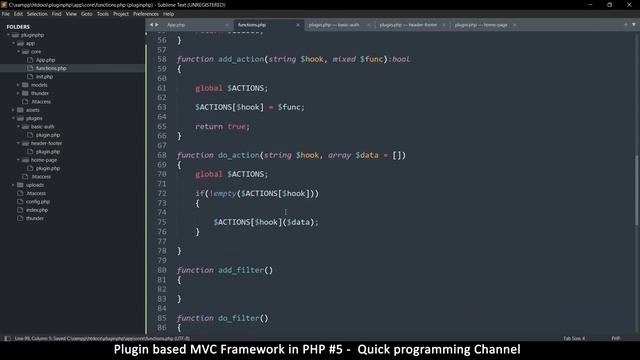The height and width of the screenshot is (360, 640).
Task: Change Tab Size setting in status bar
Action: pyautogui.click(x=574, y=338)
